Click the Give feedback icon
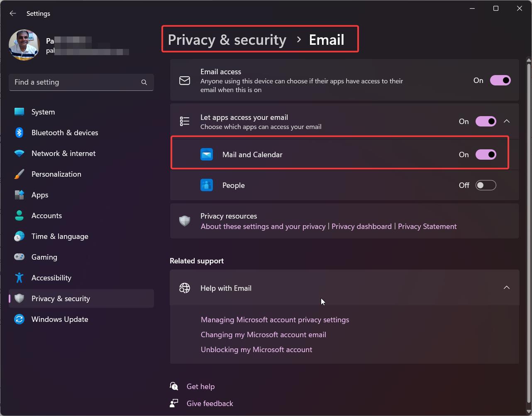This screenshot has width=532, height=416. (x=174, y=404)
